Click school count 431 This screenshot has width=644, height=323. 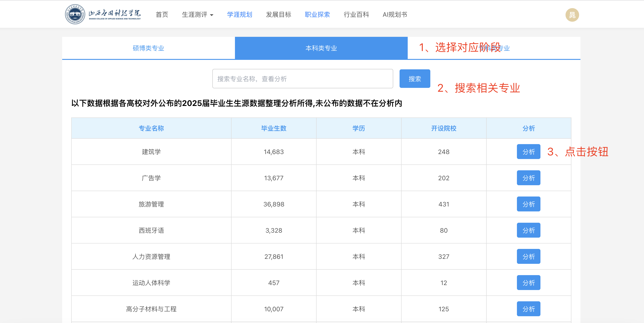click(x=444, y=204)
